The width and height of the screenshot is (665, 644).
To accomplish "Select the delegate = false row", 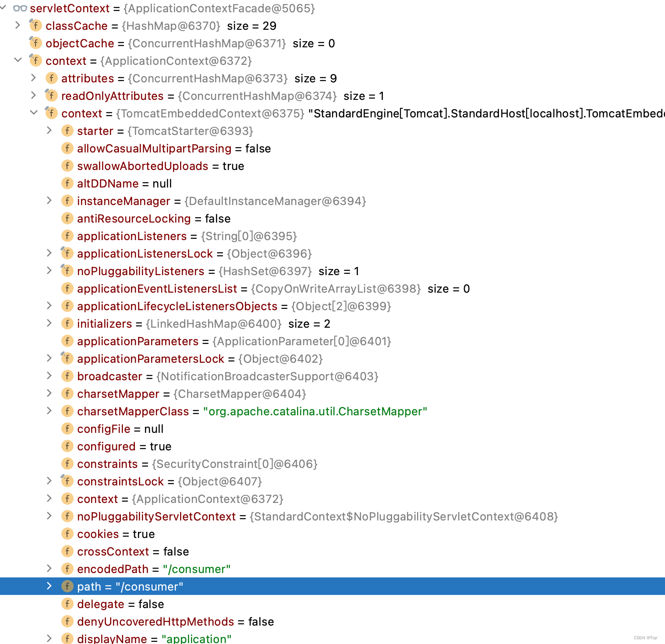I will pyautogui.click(x=332, y=604).
